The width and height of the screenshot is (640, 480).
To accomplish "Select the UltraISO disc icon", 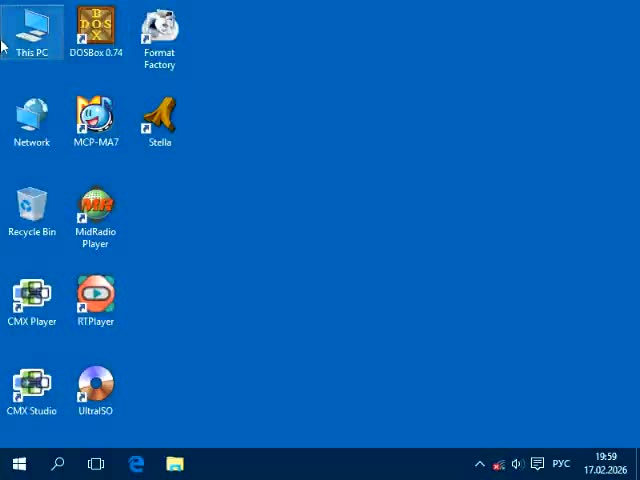I will pos(96,387).
